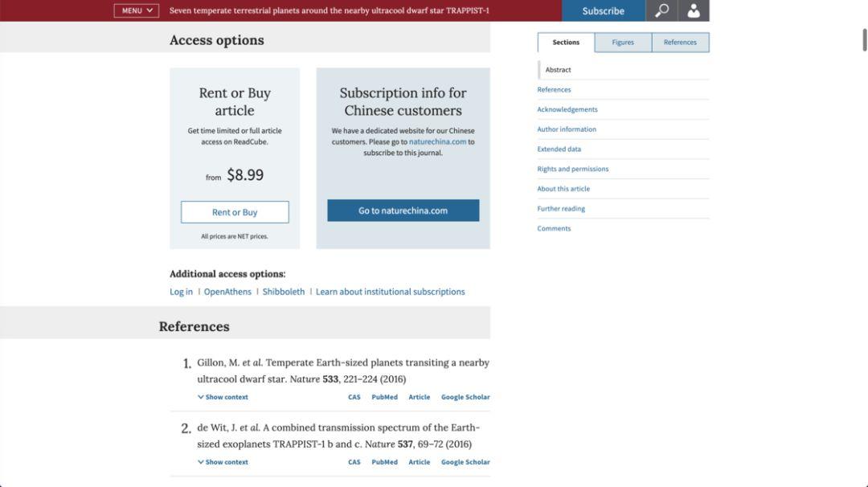Jump to Author information section
The image size is (868, 487).
567,129
